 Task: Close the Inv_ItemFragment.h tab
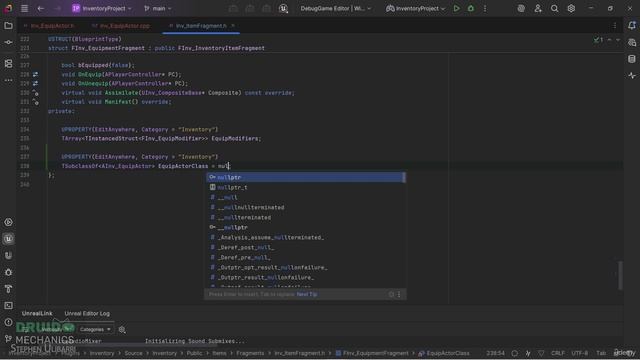(233, 26)
